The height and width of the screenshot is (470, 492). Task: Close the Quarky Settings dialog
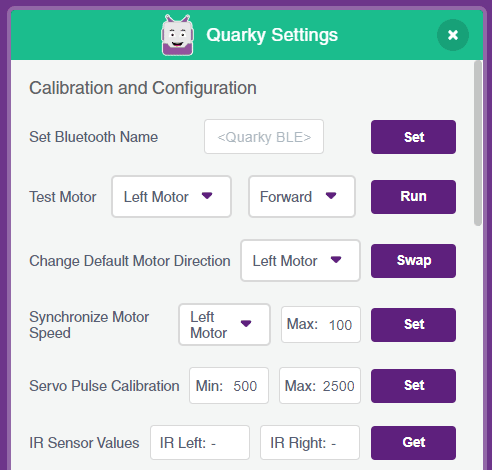tap(453, 35)
